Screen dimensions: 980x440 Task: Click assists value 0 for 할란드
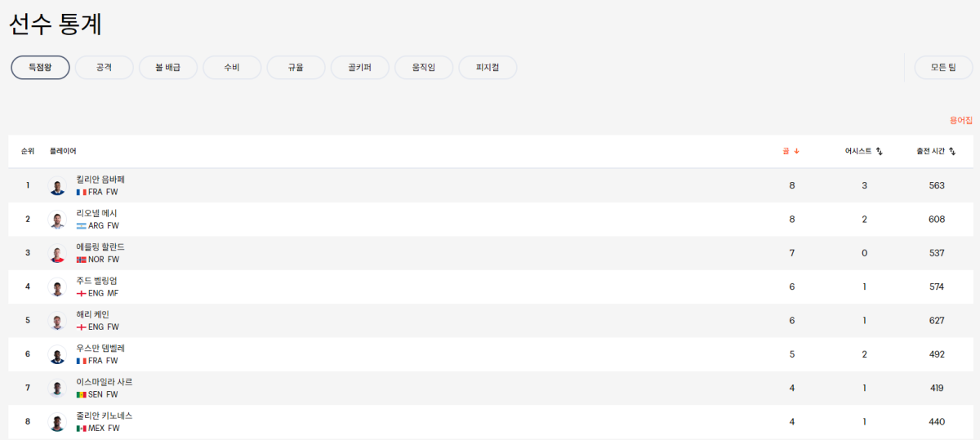864,253
